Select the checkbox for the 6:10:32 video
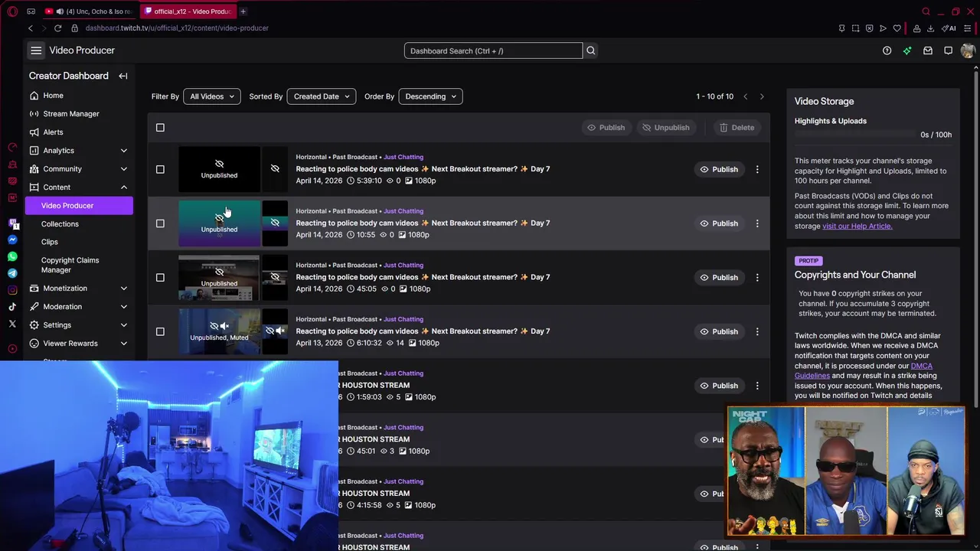Viewport: 980px width, 551px height. (x=160, y=331)
